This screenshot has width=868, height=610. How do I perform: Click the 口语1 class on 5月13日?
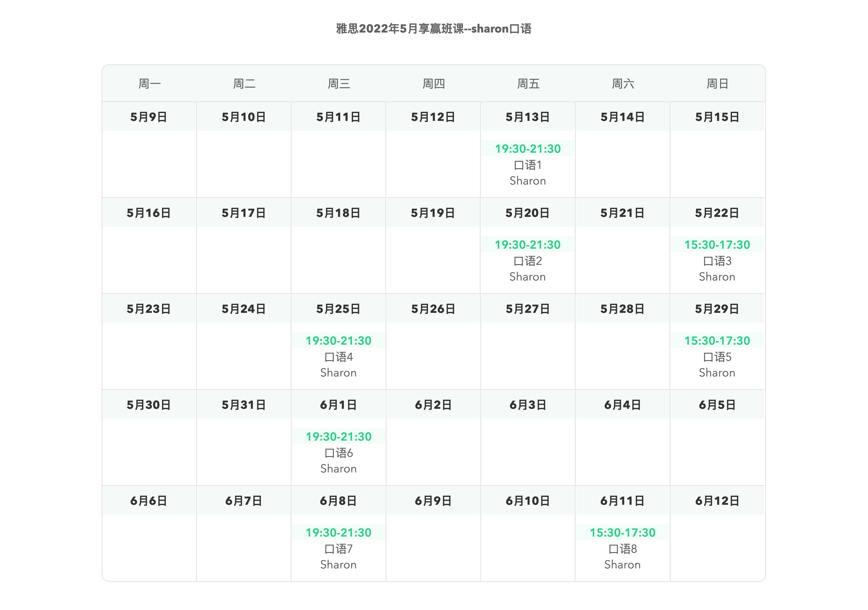point(528,165)
